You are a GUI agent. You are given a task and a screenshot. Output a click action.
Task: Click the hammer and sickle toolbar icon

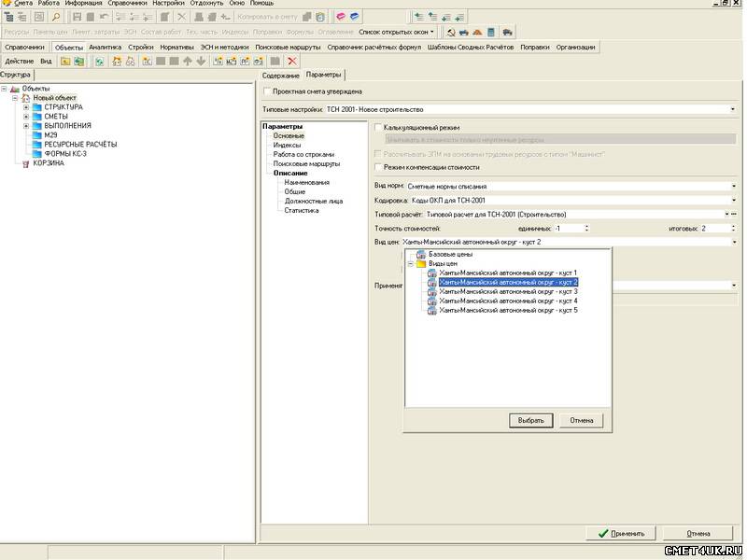[451, 32]
